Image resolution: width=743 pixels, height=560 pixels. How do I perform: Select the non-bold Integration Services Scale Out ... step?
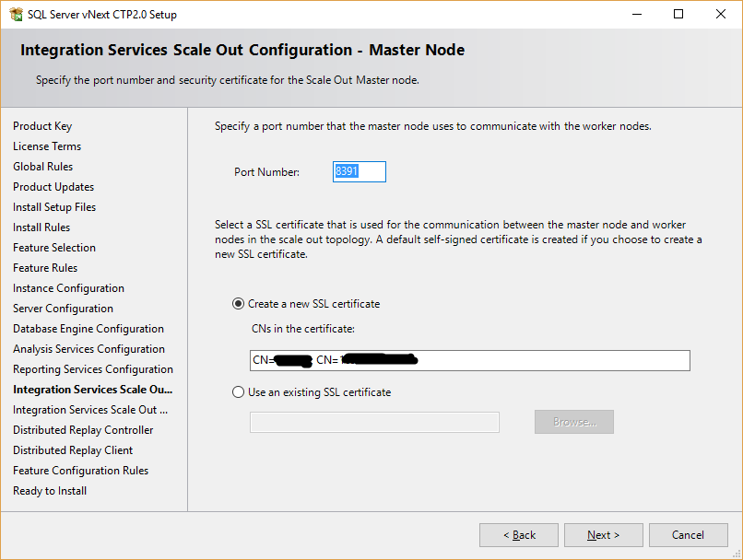coord(90,410)
